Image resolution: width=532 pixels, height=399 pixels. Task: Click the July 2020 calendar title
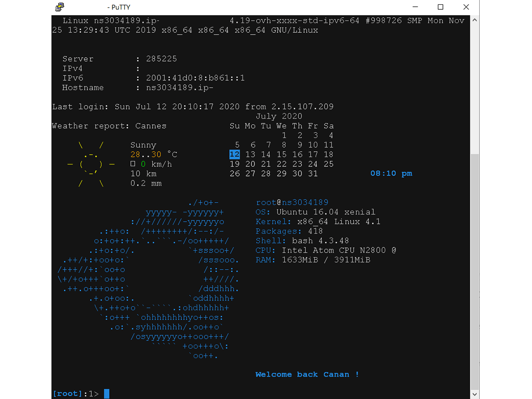tap(278, 116)
